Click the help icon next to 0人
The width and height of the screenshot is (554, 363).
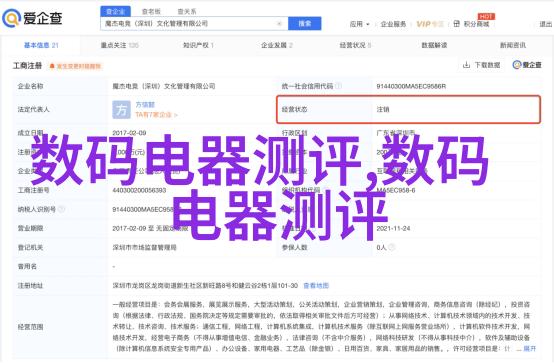[391, 247]
